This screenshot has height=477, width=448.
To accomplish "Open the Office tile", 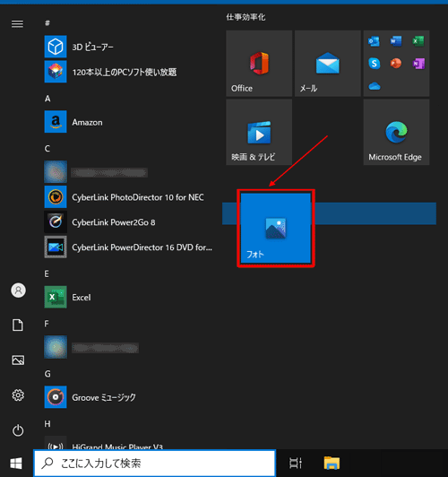I will (x=259, y=64).
